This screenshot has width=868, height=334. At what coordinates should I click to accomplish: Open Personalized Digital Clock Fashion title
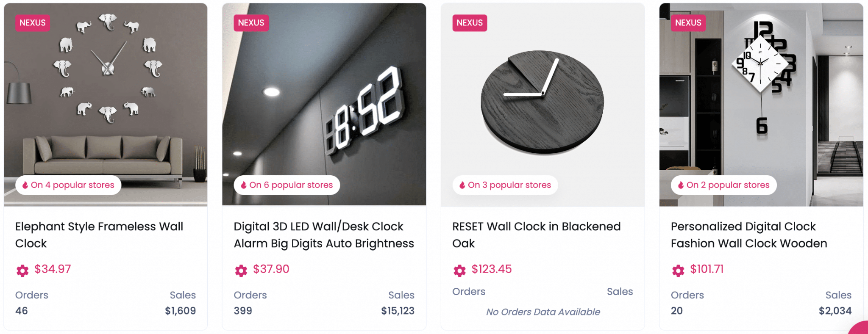(x=749, y=235)
